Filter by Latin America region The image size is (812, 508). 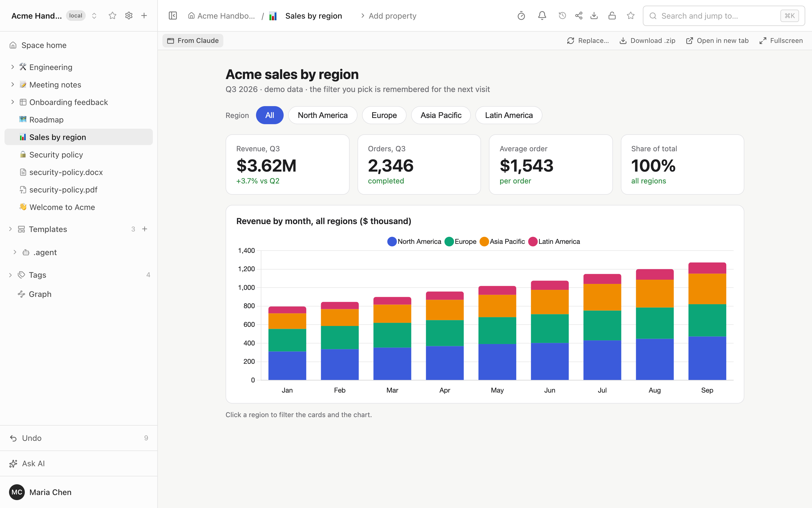tap(509, 115)
